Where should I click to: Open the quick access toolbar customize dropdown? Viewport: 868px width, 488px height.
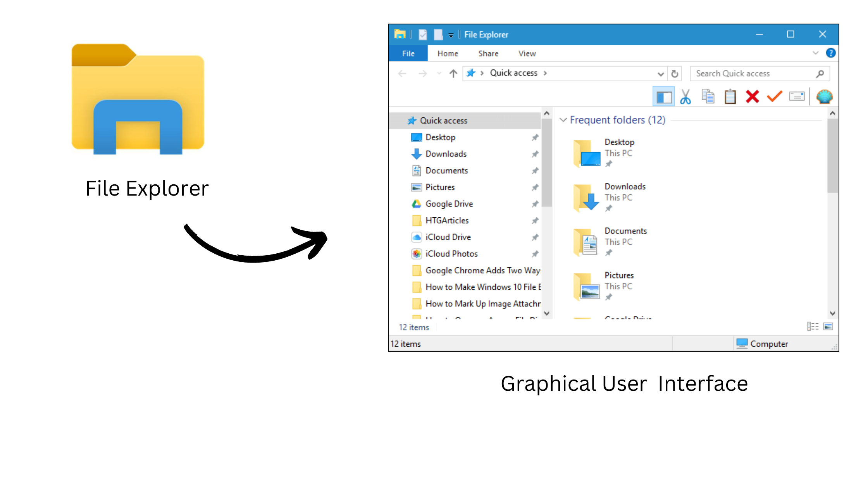tap(451, 35)
